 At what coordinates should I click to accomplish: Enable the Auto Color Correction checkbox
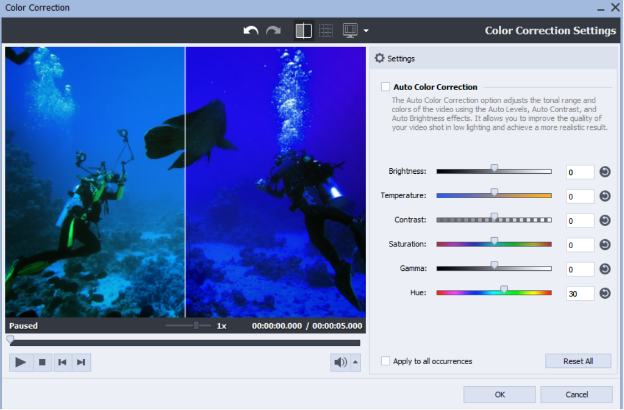click(x=386, y=87)
